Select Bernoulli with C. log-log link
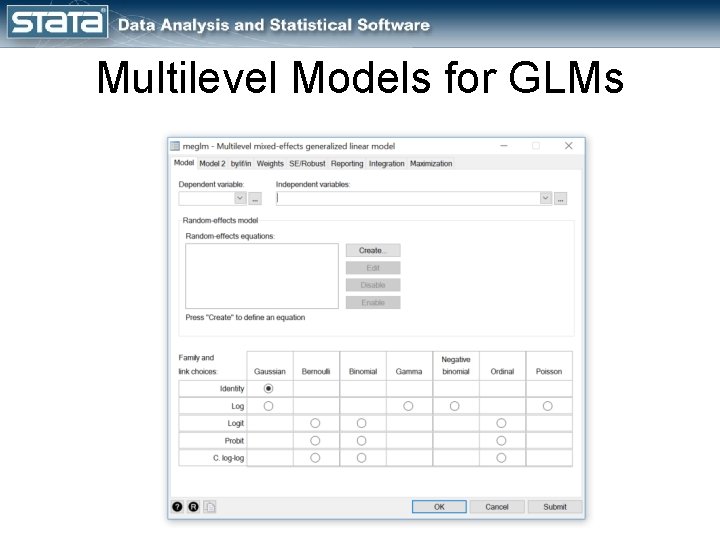Viewport: 720px width, 540px height. coord(315,458)
